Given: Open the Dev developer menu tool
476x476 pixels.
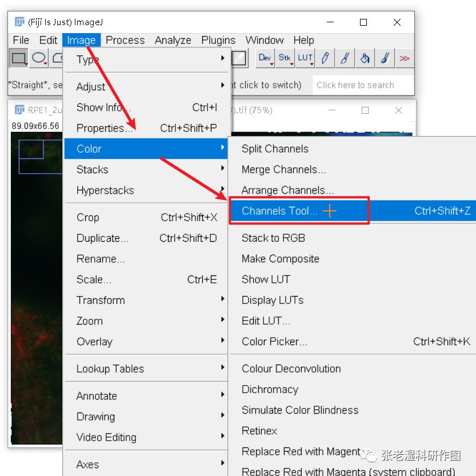Looking at the screenshot, I should tap(265, 58).
